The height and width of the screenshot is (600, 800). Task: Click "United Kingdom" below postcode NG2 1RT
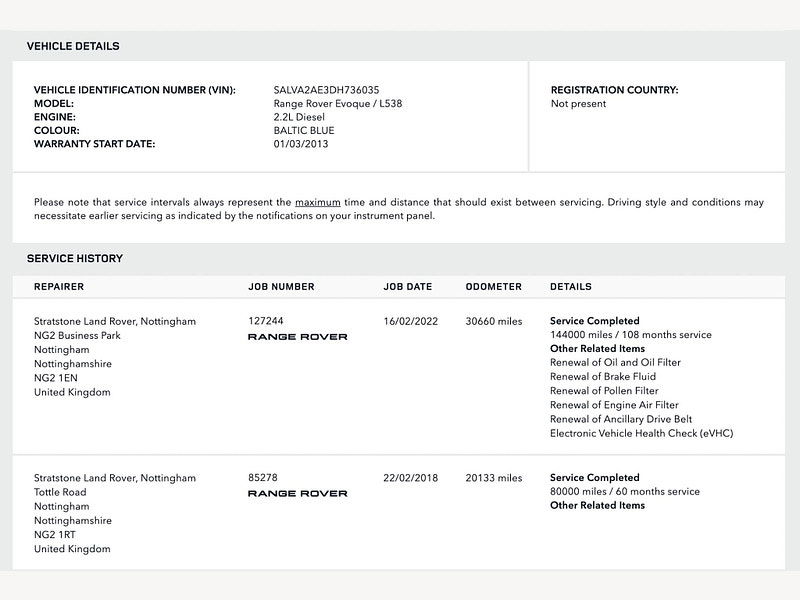72,549
